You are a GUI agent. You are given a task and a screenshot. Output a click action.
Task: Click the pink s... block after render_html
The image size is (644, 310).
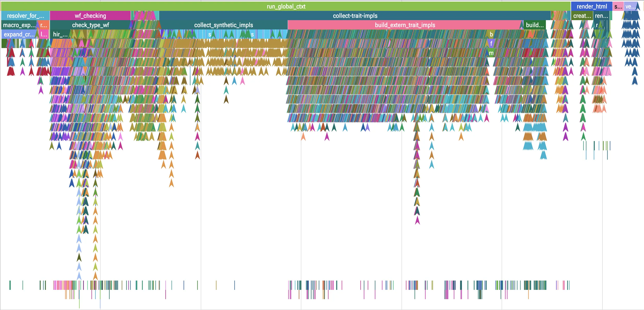(618, 6)
